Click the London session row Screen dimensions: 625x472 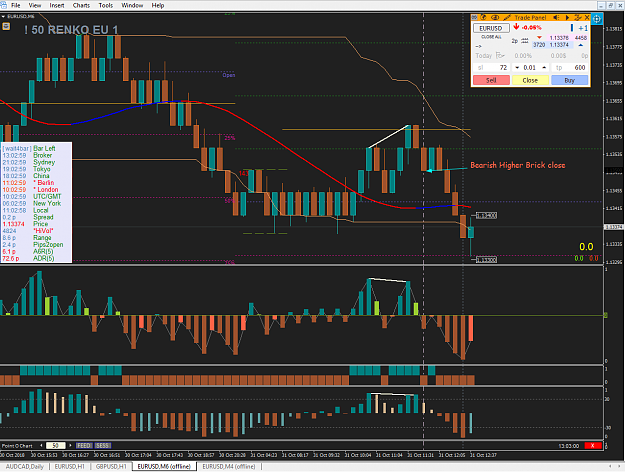point(30,190)
